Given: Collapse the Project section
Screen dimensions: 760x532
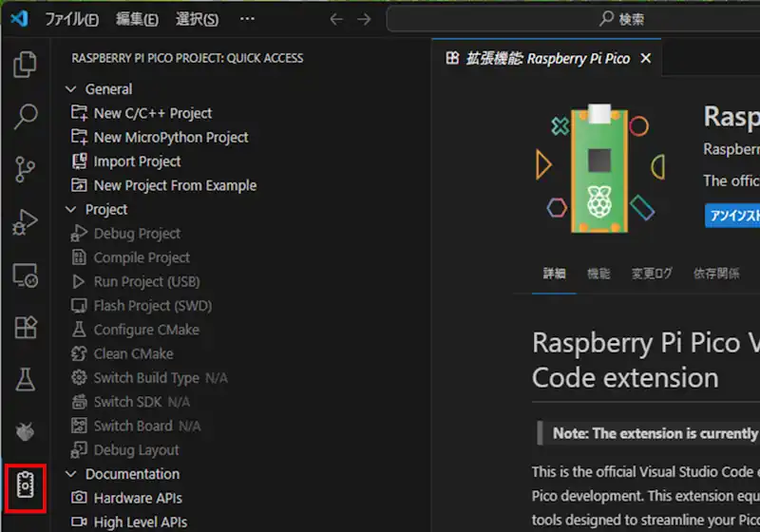Looking at the screenshot, I should pyautogui.click(x=70, y=209).
